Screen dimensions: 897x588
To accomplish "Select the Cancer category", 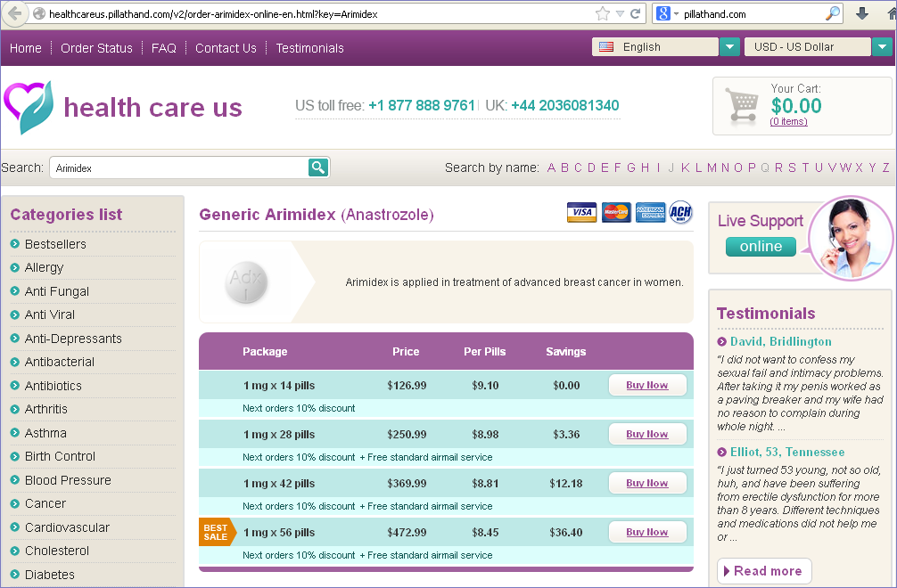I will [45, 503].
